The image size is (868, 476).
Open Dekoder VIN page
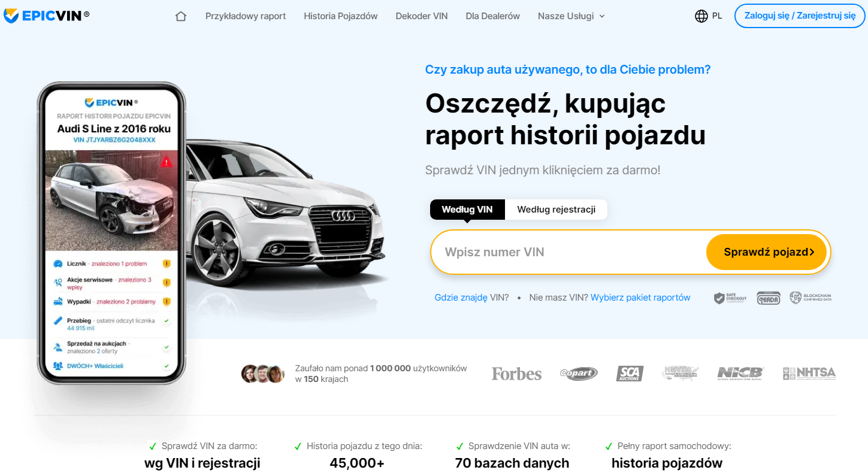tap(422, 16)
